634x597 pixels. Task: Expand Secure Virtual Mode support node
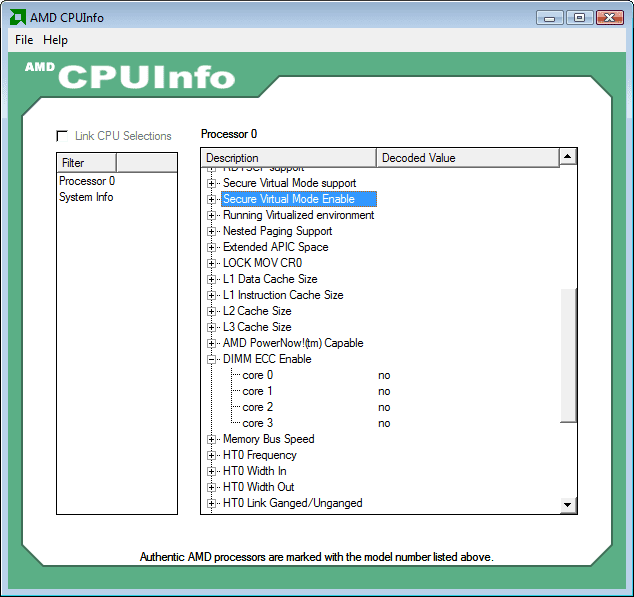(x=211, y=184)
